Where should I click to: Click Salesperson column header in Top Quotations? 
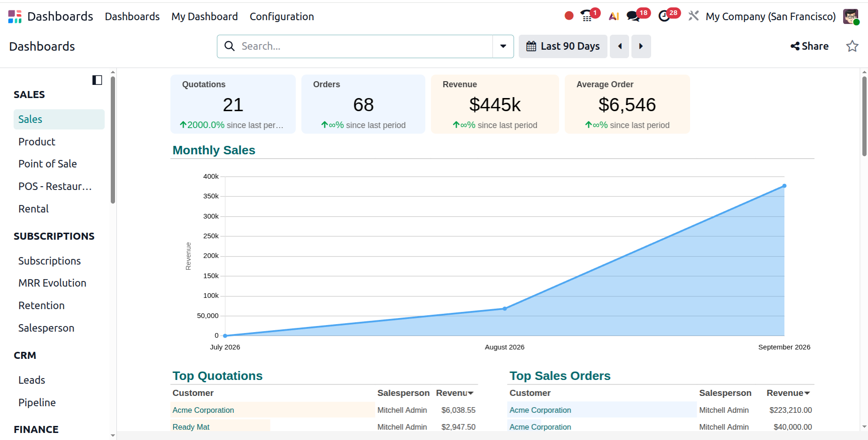tap(403, 393)
